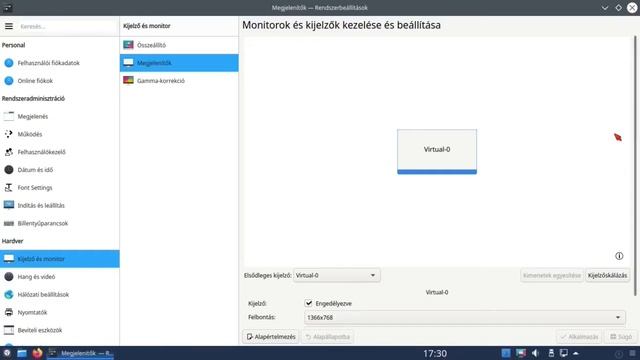Open the hamburger menu in the sidebar
Image resolution: width=640 pixels, height=360 pixels.
tap(9, 26)
